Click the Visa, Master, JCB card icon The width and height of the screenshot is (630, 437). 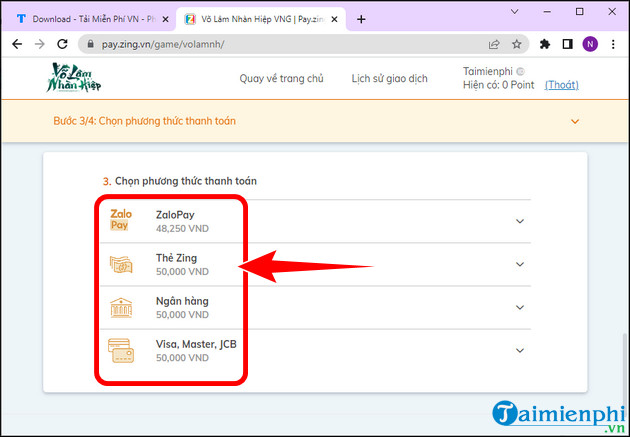pos(121,350)
